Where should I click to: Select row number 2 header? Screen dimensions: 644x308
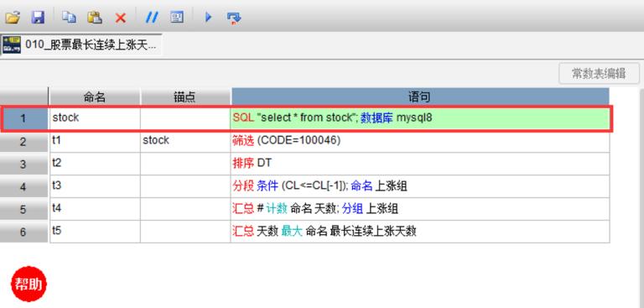click(24, 142)
